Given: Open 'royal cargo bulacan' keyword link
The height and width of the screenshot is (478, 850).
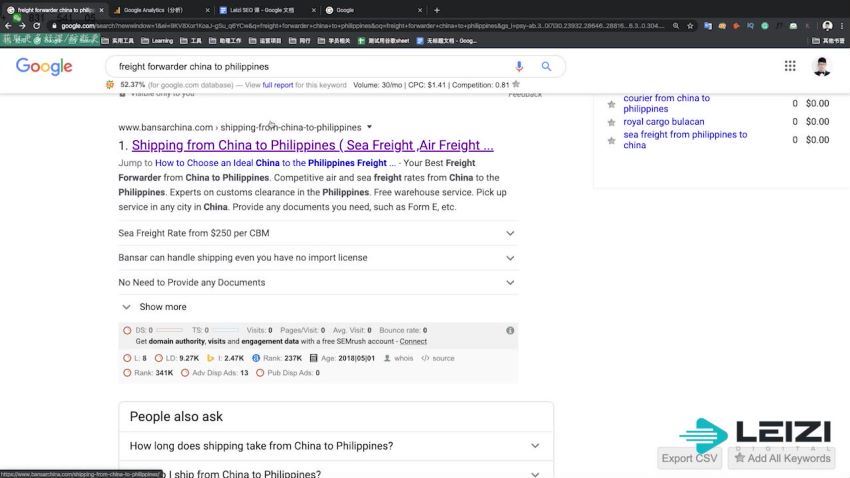Looking at the screenshot, I should pos(664,122).
